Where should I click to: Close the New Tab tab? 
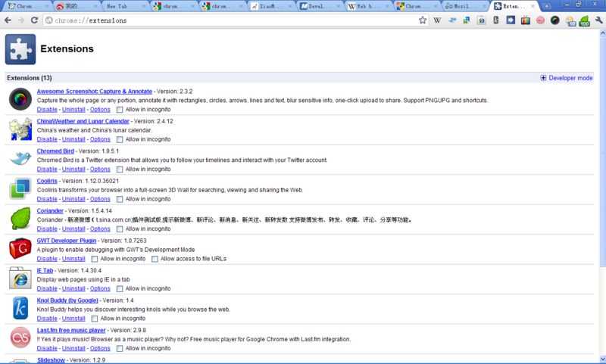[144, 6]
